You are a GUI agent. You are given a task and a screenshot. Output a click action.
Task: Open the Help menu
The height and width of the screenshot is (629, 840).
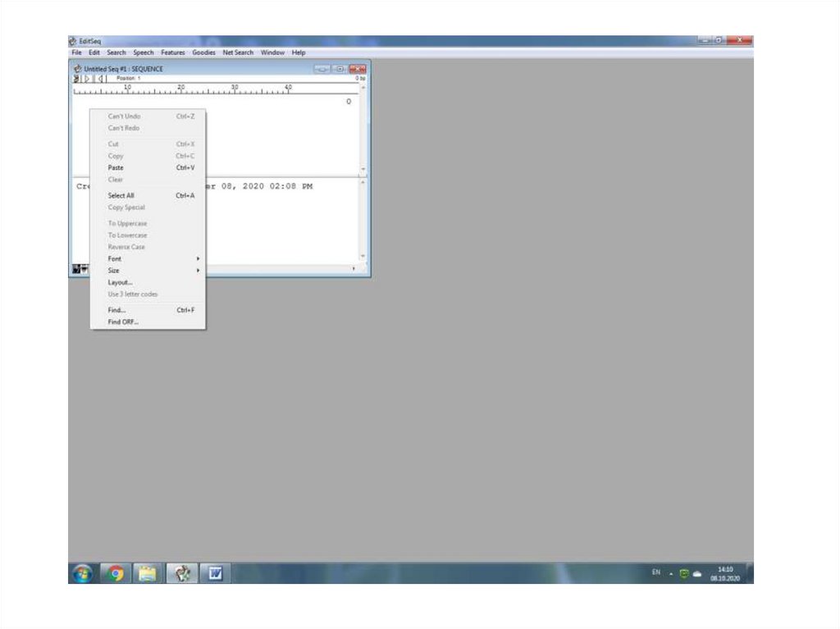[299, 52]
